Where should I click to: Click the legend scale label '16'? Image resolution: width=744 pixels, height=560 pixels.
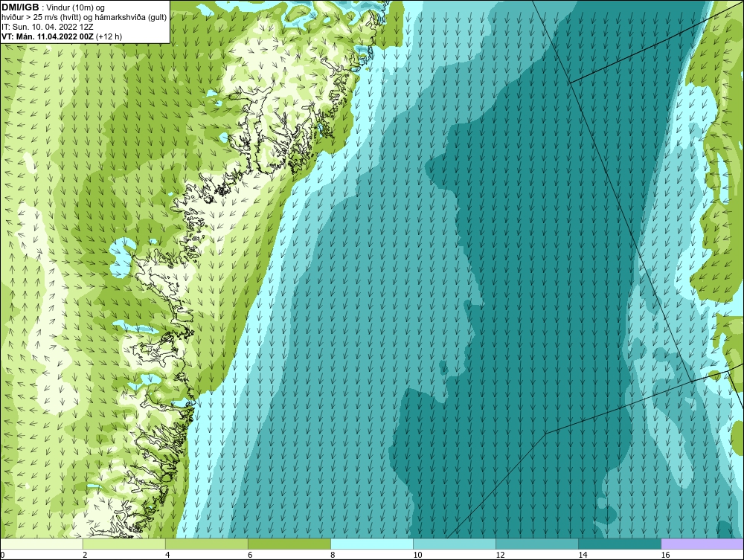click(x=665, y=555)
